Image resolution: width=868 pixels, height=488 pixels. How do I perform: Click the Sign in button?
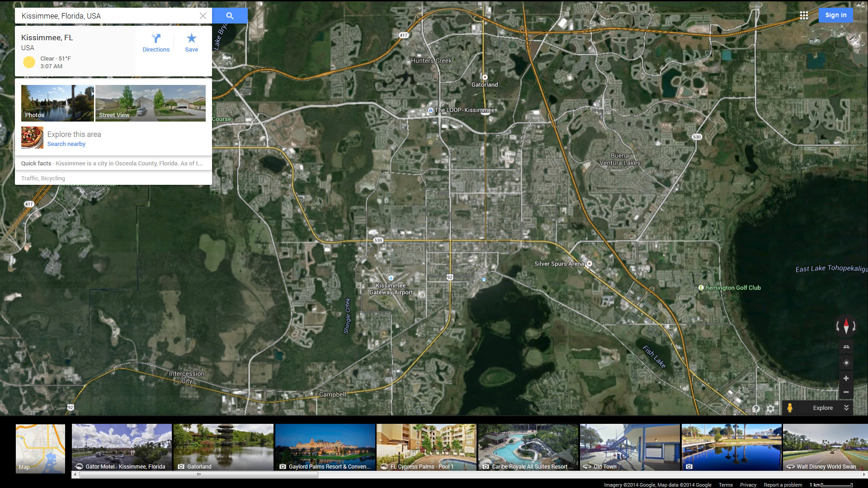[835, 15]
